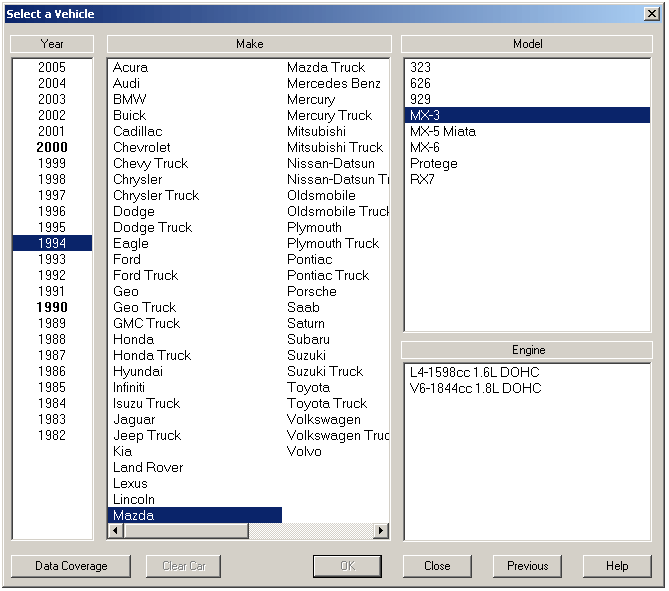The height and width of the screenshot is (591, 669).
Task: Pick year 1986
Action: [x=52, y=371]
